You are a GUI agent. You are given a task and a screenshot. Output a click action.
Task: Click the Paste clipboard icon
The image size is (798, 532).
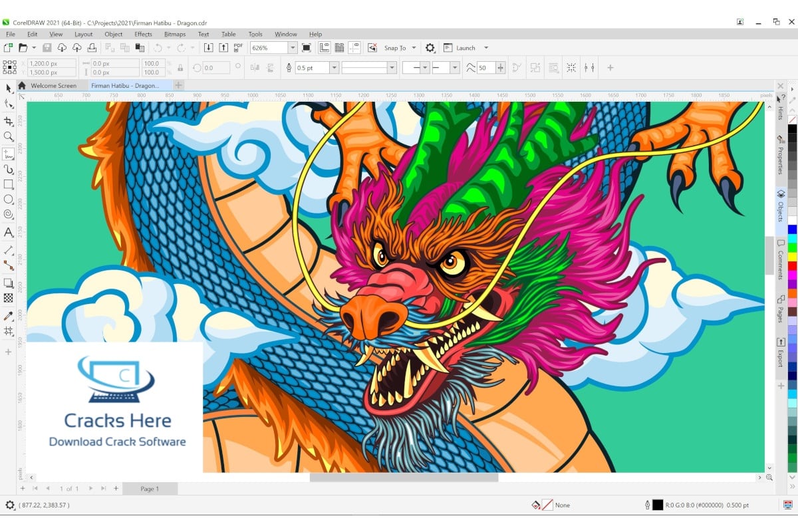(140, 48)
